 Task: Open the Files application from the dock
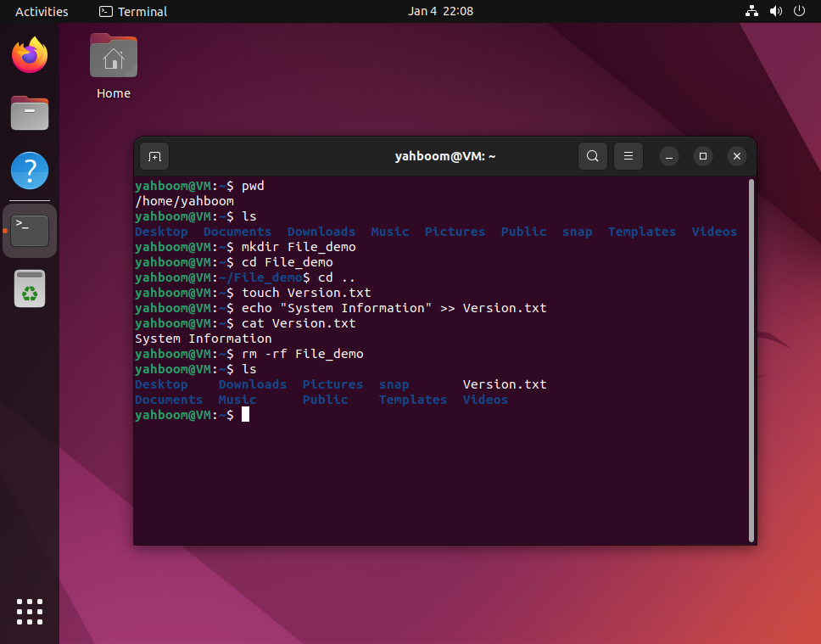point(29,113)
